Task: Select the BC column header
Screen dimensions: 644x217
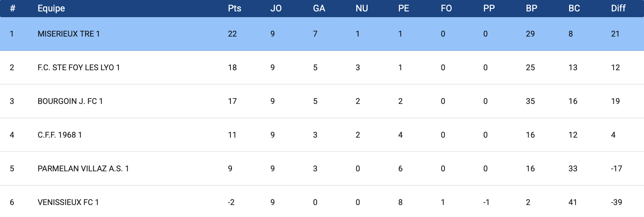Action: (x=574, y=8)
